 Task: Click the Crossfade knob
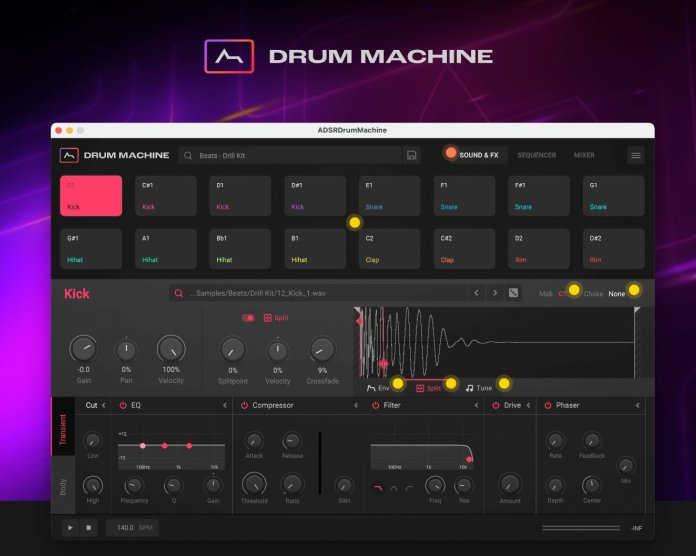(322, 350)
